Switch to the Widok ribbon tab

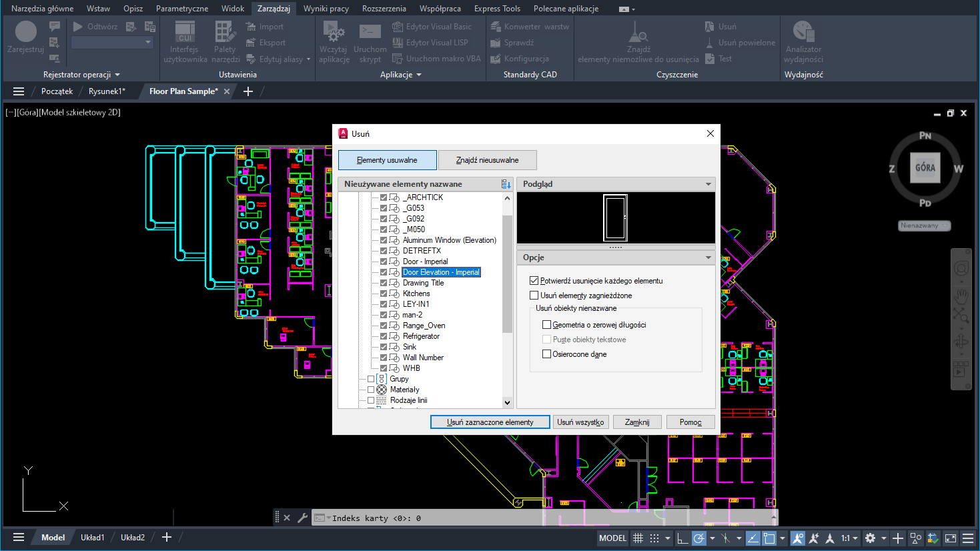click(233, 9)
